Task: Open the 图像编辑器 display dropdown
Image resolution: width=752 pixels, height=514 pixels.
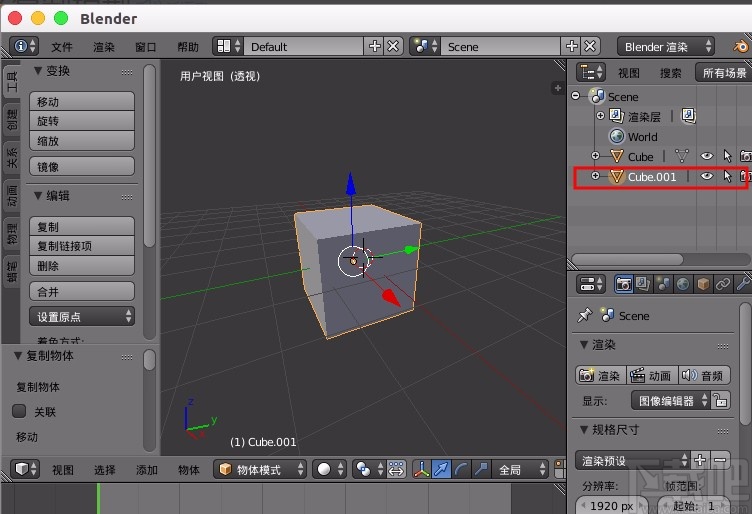Action: coord(670,400)
